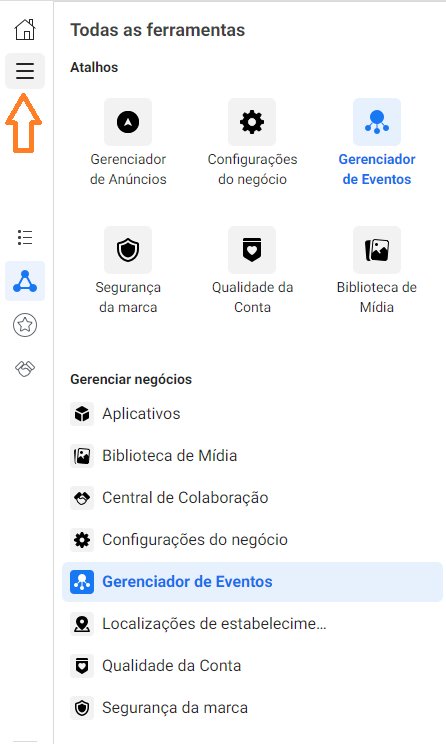The width and height of the screenshot is (446, 744).
Task: Open Qualidade da Conta list item
Action: [252, 666]
